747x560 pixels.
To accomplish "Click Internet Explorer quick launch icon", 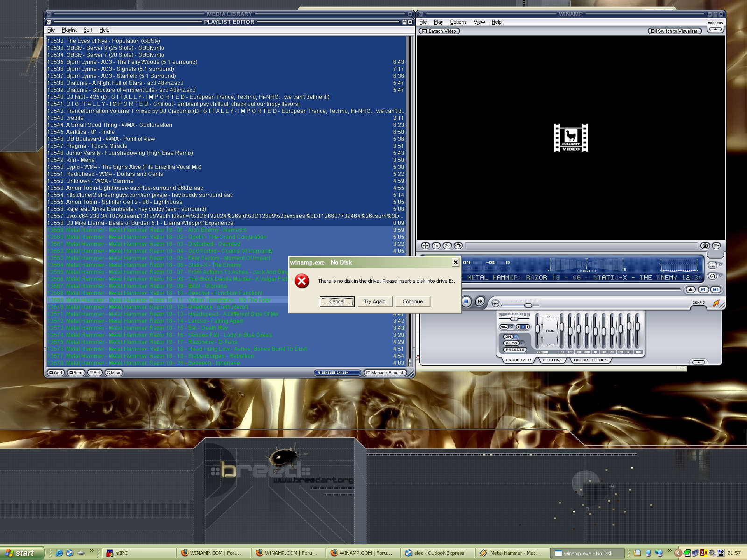I will point(59,553).
